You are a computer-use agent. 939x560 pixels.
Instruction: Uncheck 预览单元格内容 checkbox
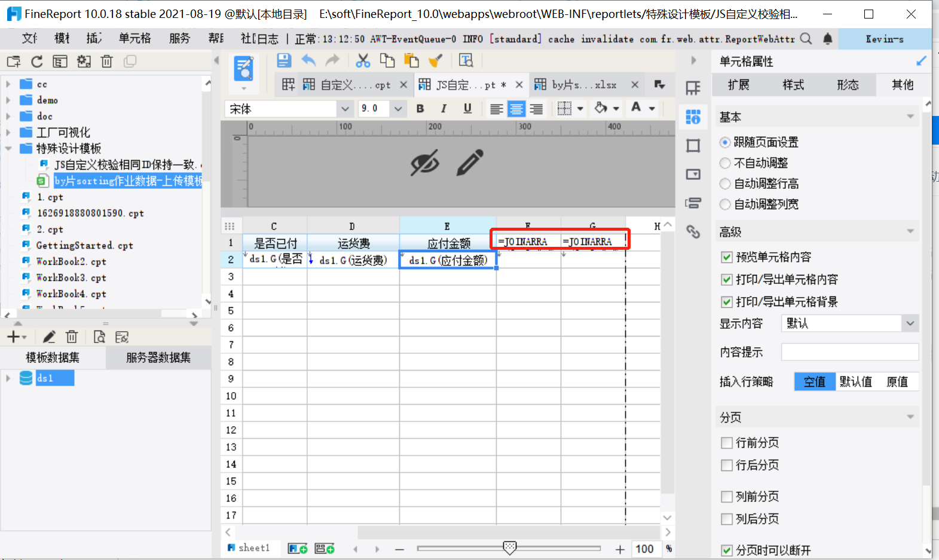tap(727, 257)
